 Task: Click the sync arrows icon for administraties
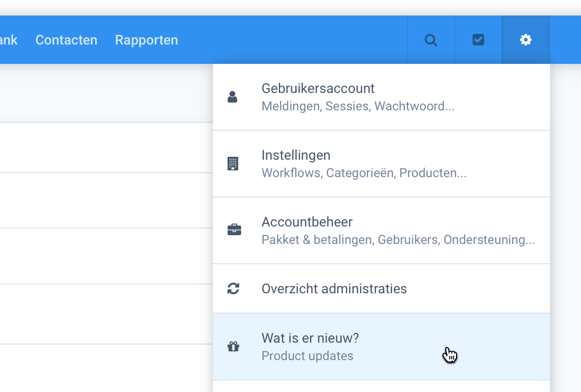click(233, 289)
